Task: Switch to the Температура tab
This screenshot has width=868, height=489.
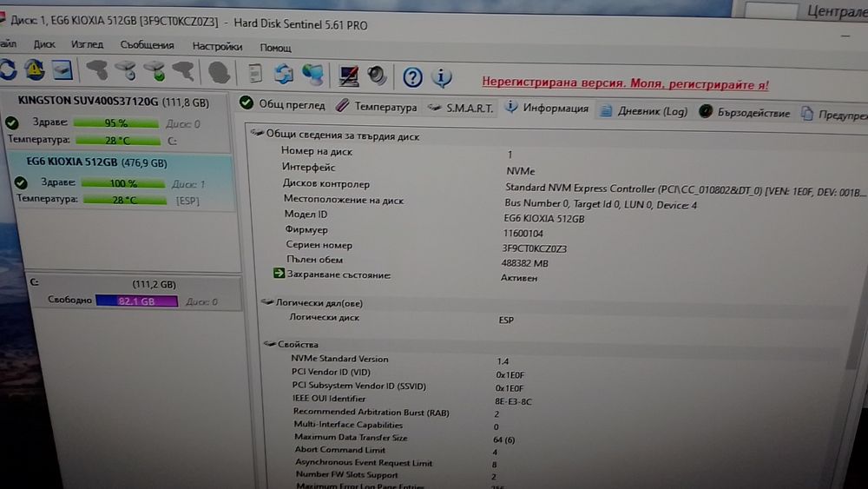Action: pyautogui.click(x=377, y=106)
